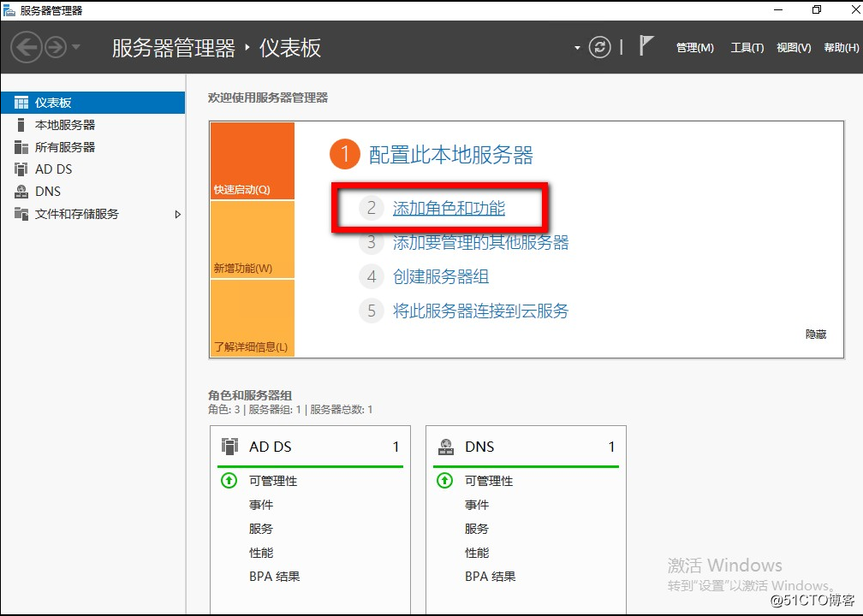Select the 了解详细信息(L) tile
The width and height of the screenshot is (863, 616).
click(252, 318)
